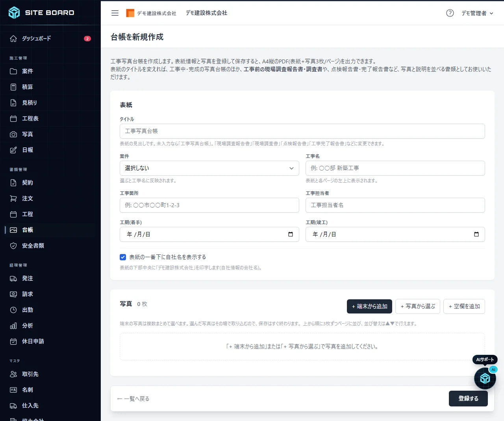Open the help question mark icon

coord(450,13)
